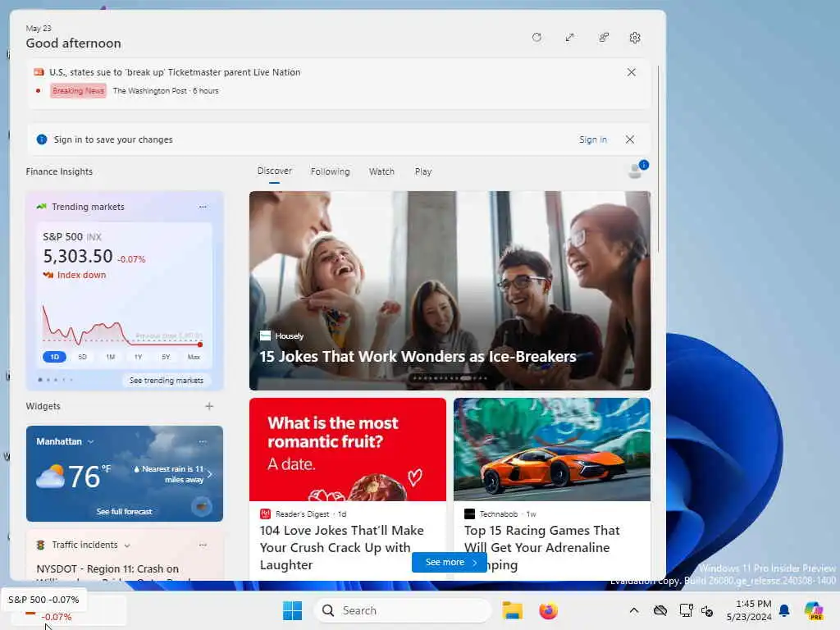Expand widgets board to full view
The height and width of the screenshot is (630, 840).
(x=570, y=38)
